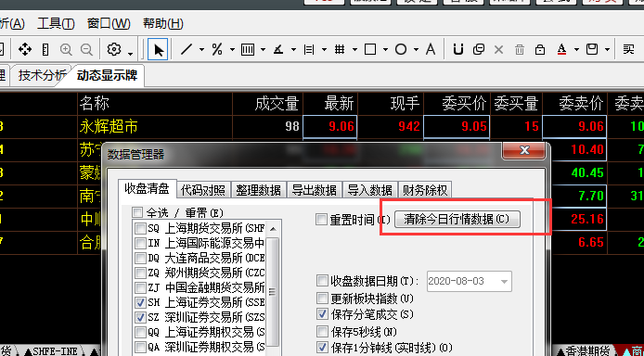Open the 窗口(W) menu

point(109,23)
